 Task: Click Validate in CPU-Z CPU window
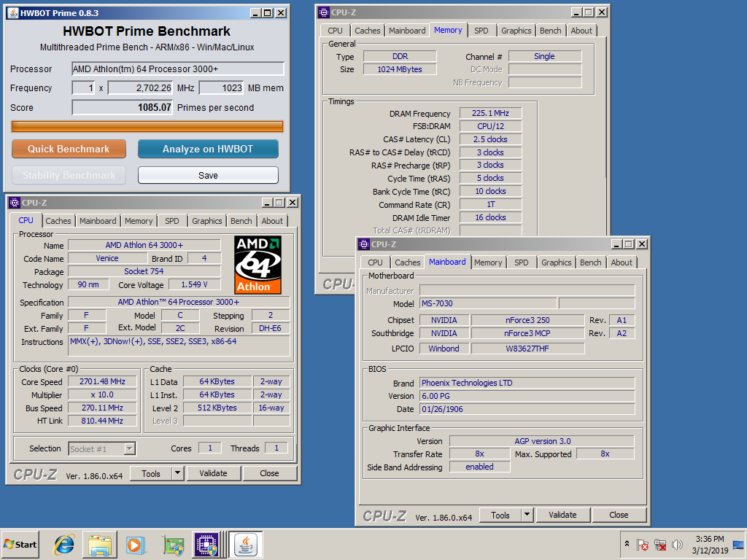[213, 473]
